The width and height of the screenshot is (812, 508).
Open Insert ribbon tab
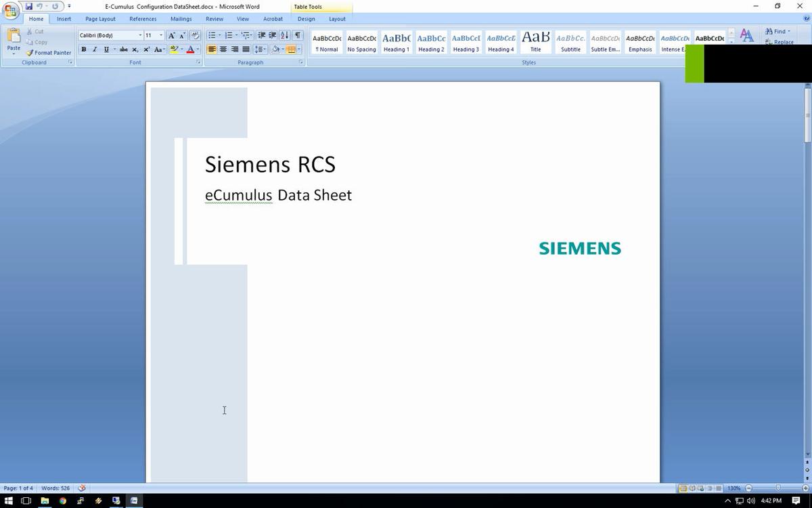tap(64, 19)
